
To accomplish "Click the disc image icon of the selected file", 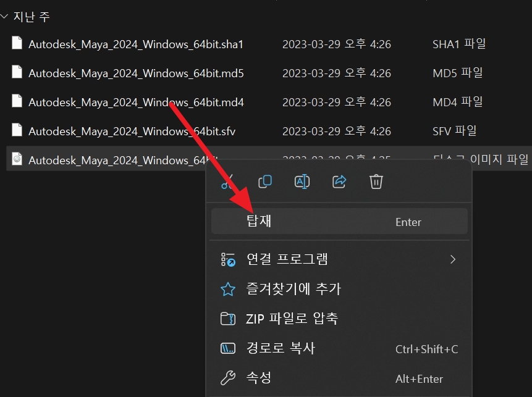I will tap(17, 159).
